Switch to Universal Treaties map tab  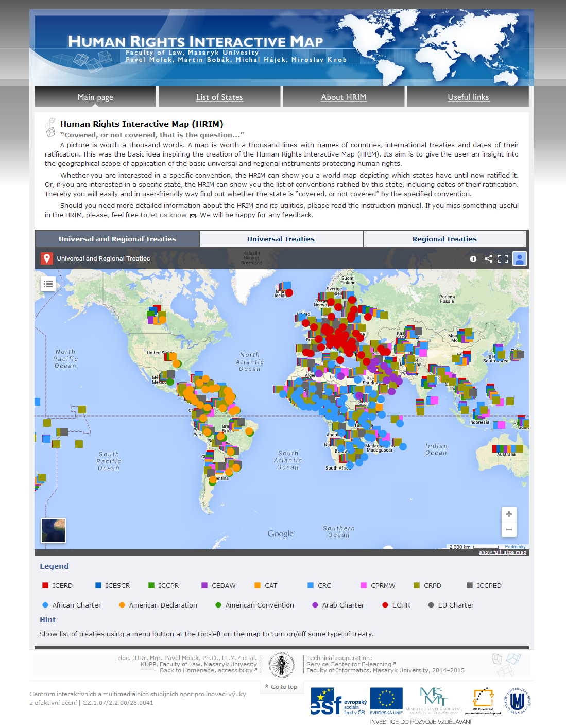tap(281, 239)
